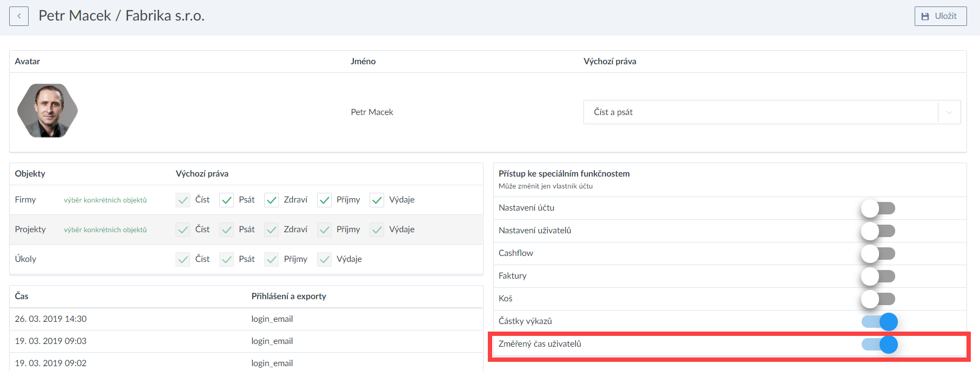Enable the Koš switch

coord(878,299)
